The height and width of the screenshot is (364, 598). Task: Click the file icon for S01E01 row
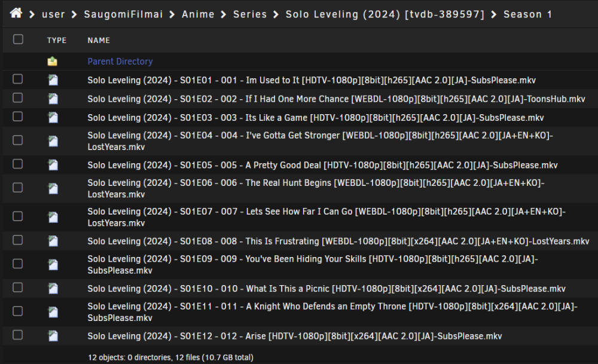pos(53,80)
